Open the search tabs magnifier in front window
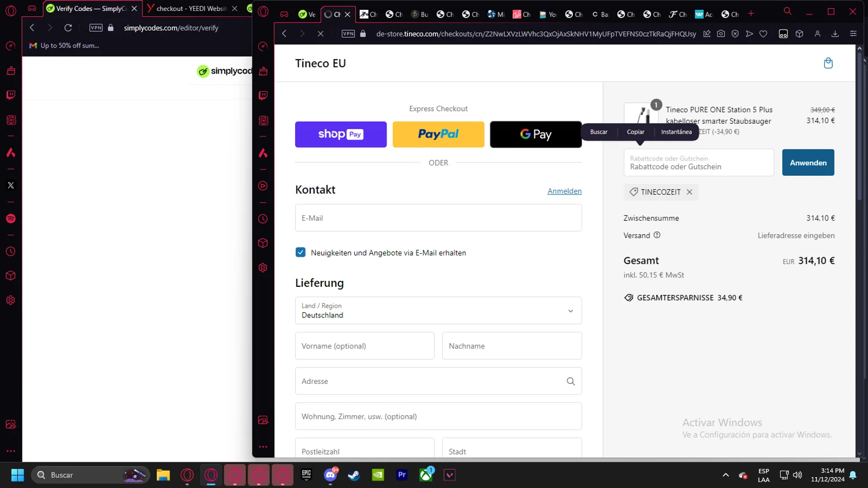The width and height of the screenshot is (868, 488). click(x=788, y=11)
